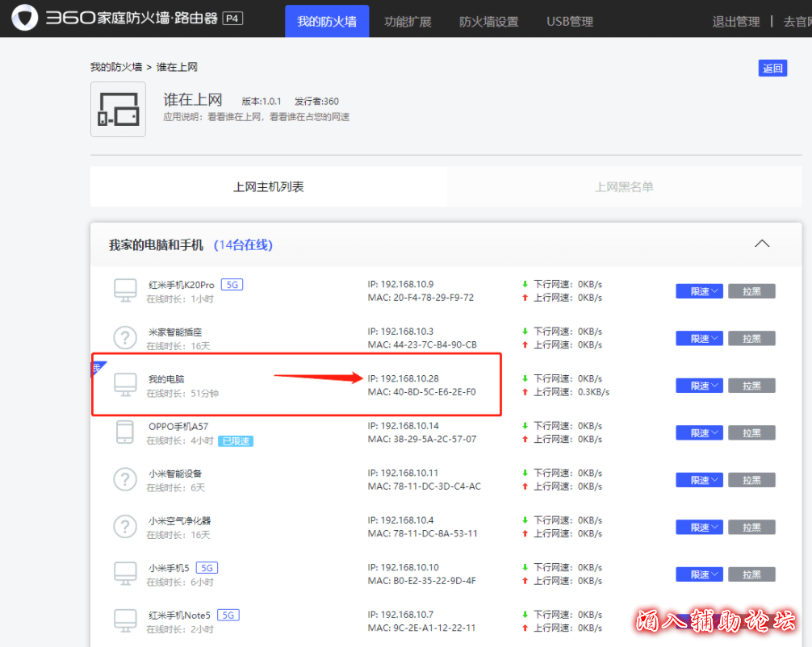Click 我的防火墙 breadcrumb link

tap(115, 67)
